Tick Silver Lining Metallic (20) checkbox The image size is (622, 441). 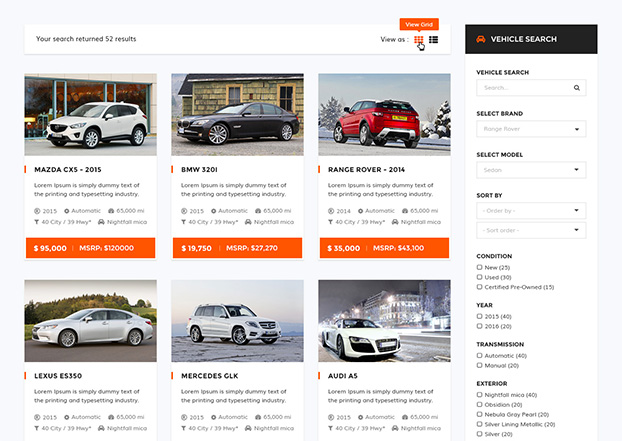(x=479, y=424)
